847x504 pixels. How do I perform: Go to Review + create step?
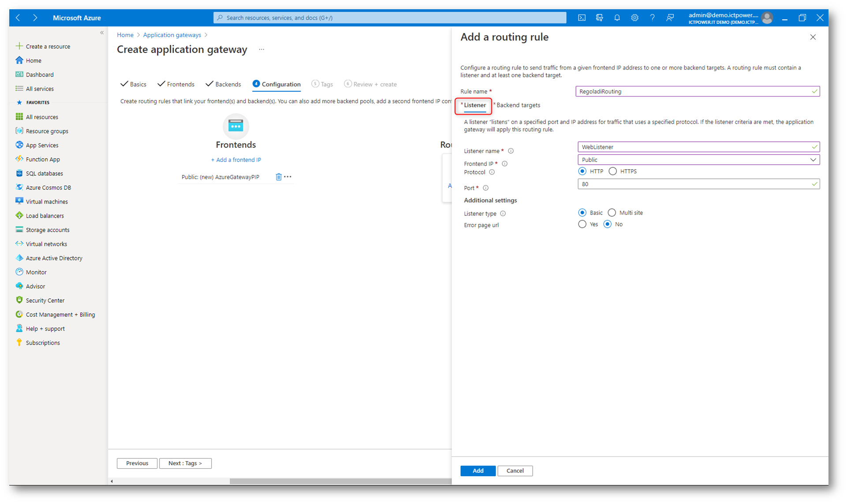[371, 84]
